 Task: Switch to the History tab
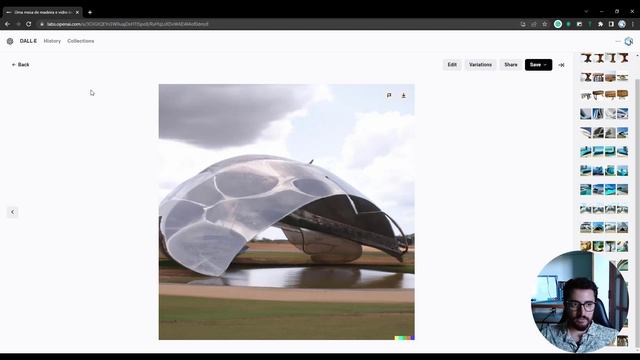pyautogui.click(x=52, y=41)
